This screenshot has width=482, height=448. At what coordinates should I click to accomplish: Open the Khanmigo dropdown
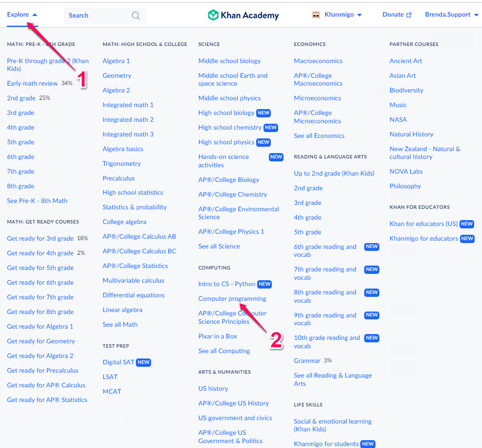[343, 15]
